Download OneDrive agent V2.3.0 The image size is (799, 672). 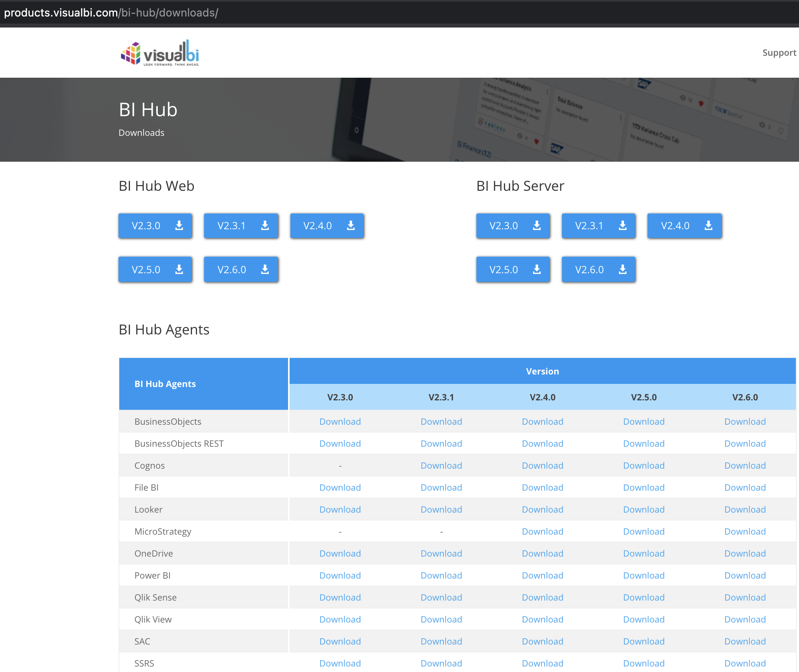click(x=340, y=553)
